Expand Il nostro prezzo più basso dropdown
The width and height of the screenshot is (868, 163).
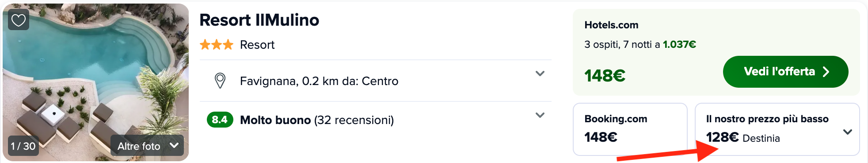(847, 132)
